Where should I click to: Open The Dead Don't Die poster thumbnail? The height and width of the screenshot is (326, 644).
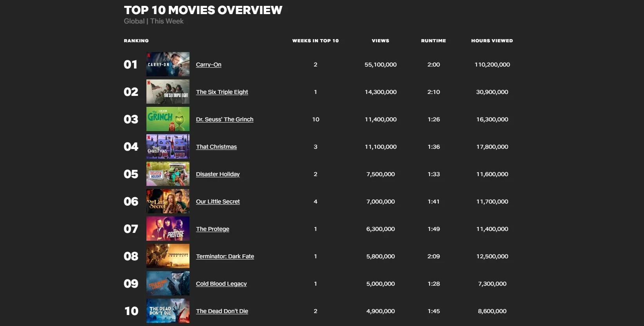168,311
